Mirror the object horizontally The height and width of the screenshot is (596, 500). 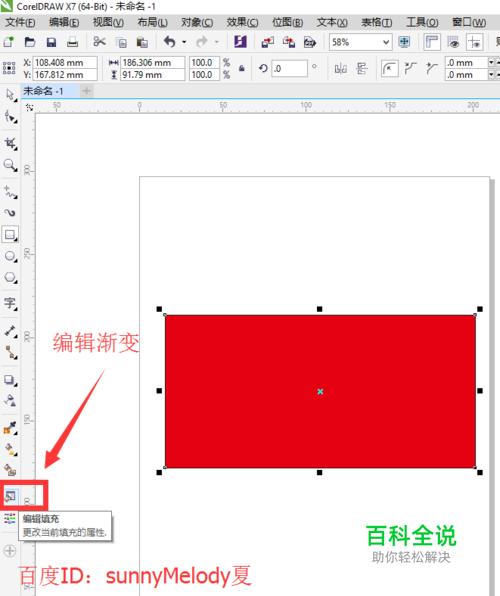pos(341,69)
